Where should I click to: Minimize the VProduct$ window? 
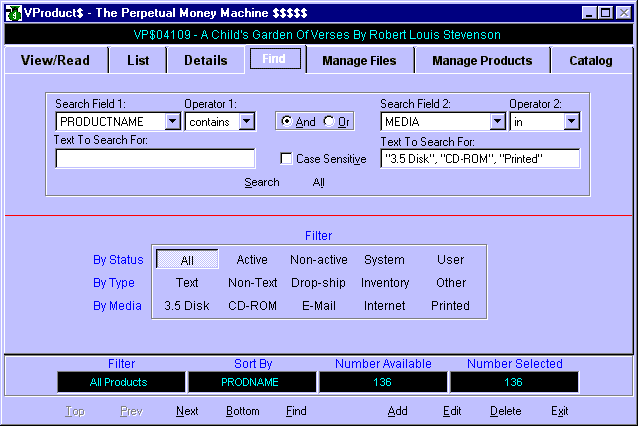[x=589, y=13]
